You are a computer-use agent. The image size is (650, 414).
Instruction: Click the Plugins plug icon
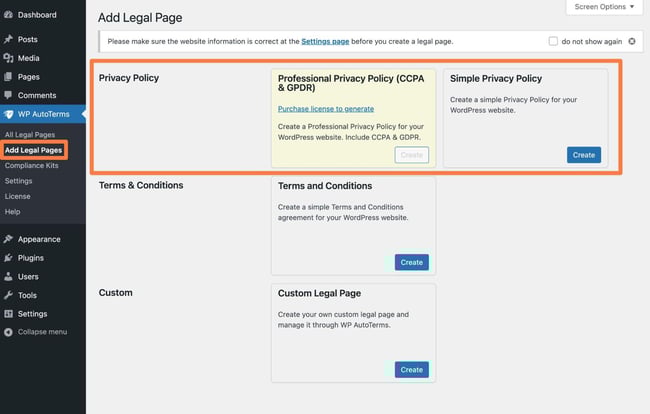pos(8,258)
